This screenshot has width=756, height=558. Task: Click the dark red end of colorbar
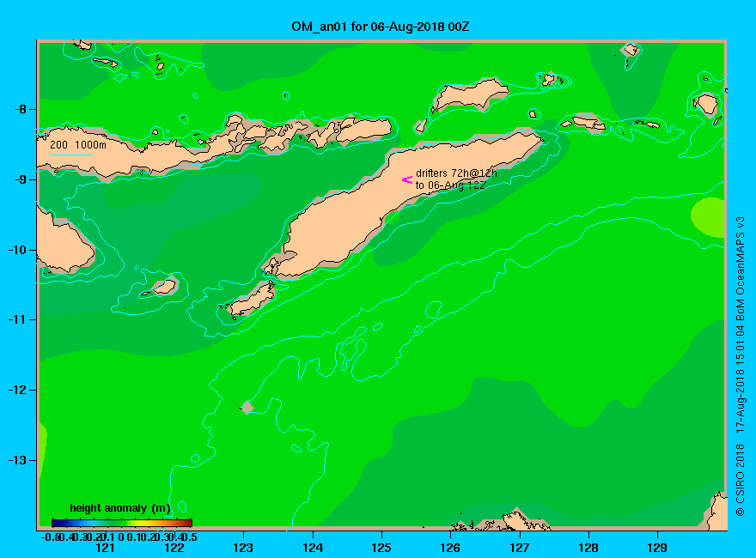click(188, 523)
